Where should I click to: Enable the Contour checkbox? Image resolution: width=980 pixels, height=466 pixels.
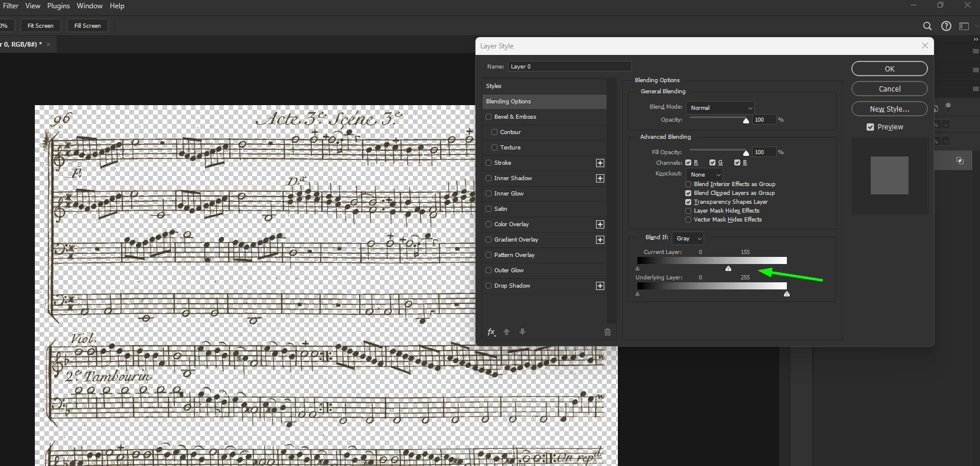pyautogui.click(x=494, y=132)
